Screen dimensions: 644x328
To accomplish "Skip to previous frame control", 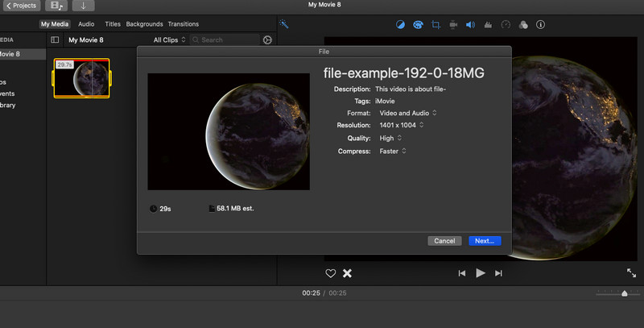I will coord(462,273).
